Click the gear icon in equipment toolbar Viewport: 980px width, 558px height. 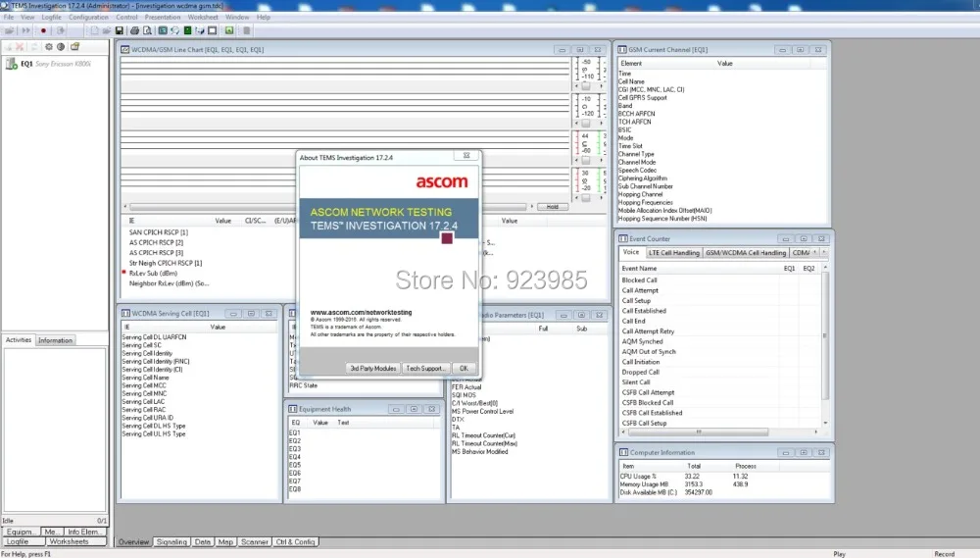pyautogui.click(x=49, y=47)
